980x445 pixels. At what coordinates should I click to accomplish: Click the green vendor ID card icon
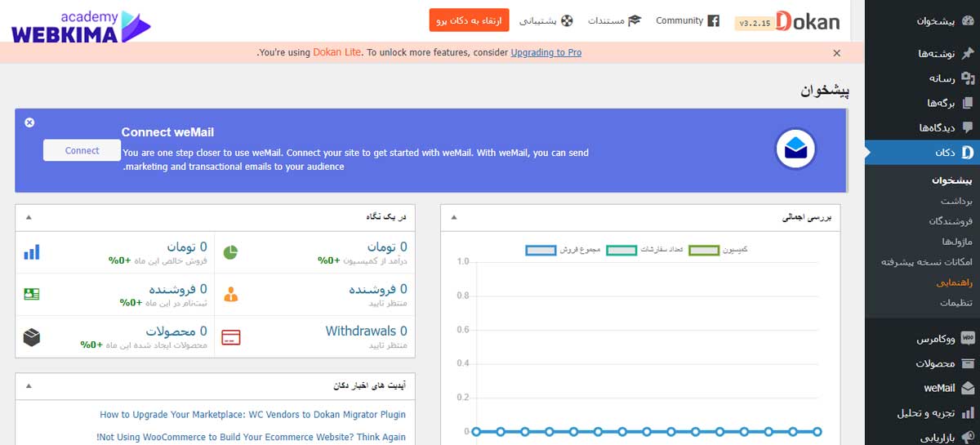(x=32, y=295)
